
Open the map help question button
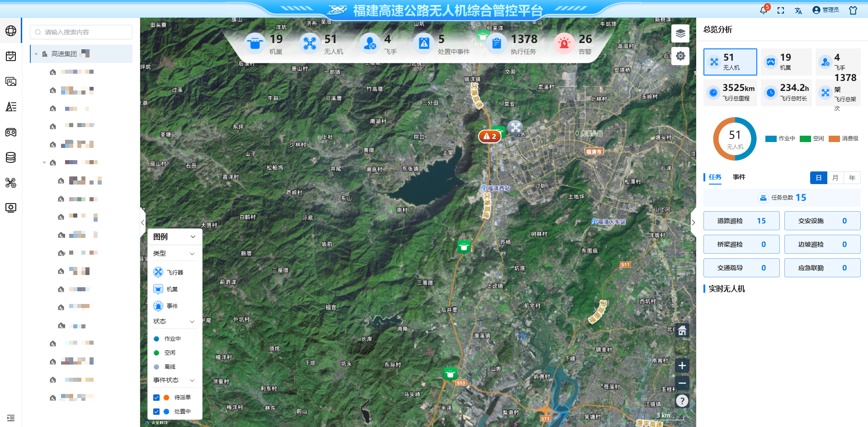tap(682, 401)
